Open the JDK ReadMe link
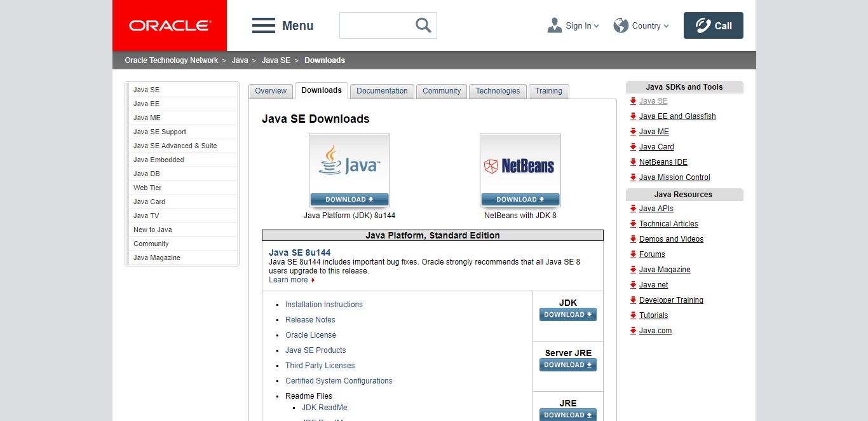Screen dimensions: 868x421 [325, 408]
